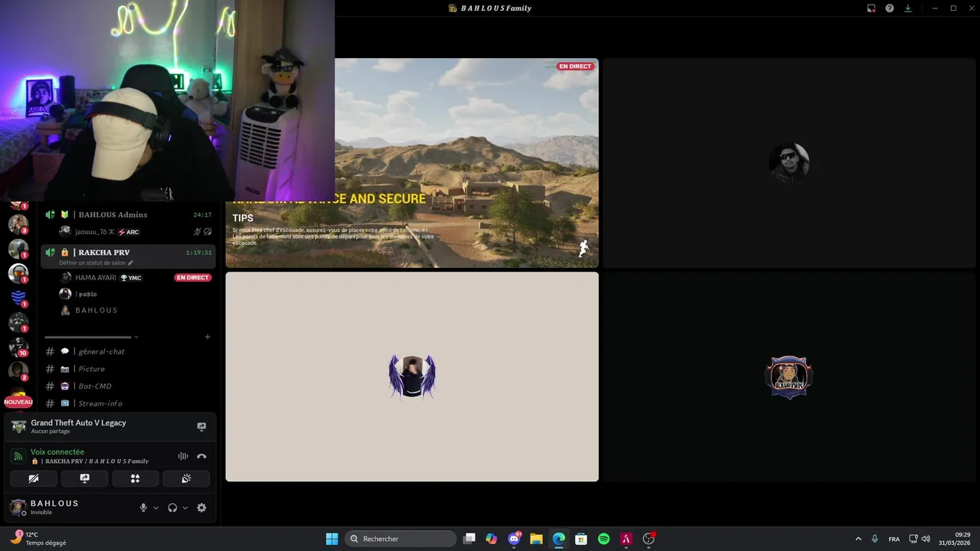Open Microsoft Store from the taskbar
Viewport: 980px width, 551px height.
tap(581, 539)
